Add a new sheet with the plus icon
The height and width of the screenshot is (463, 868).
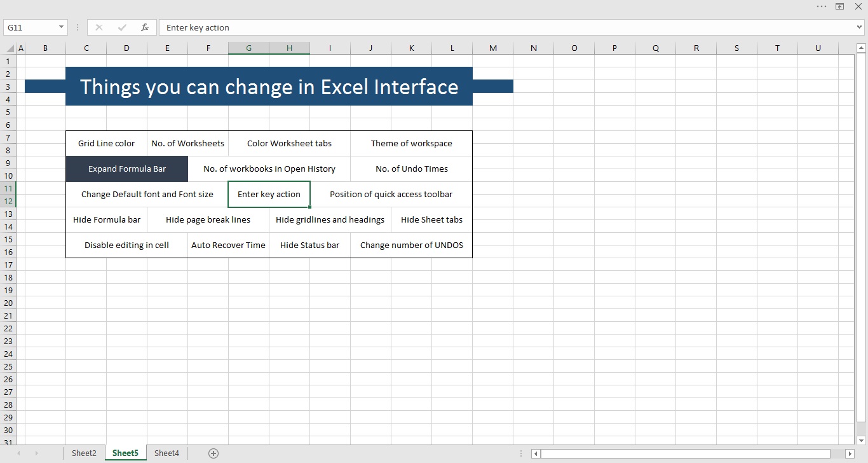pyautogui.click(x=214, y=453)
